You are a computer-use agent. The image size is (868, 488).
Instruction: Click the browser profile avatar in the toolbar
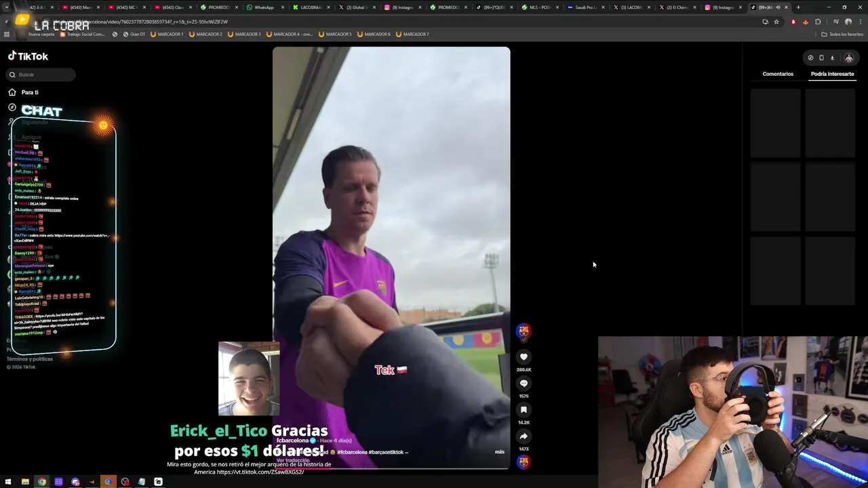(x=848, y=22)
